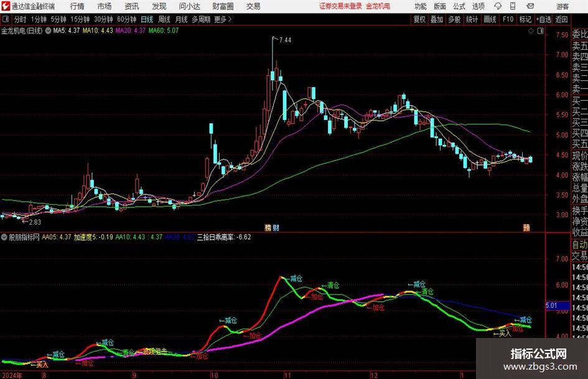Expand the dropdown beside 金龙机电(日线)
This screenshot has height=379, width=588.
[48, 30]
